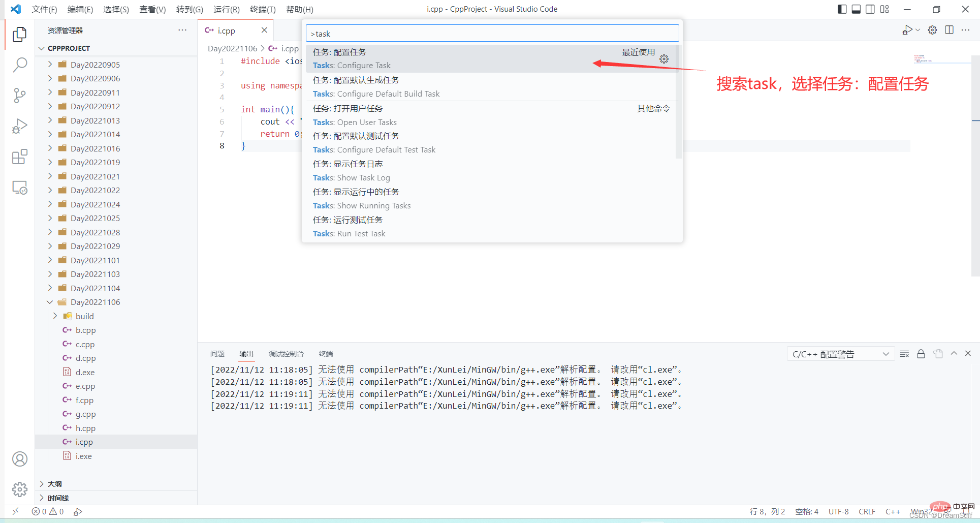Open the Remote Explorer view
Viewport: 980px width, 523px height.
click(20, 187)
